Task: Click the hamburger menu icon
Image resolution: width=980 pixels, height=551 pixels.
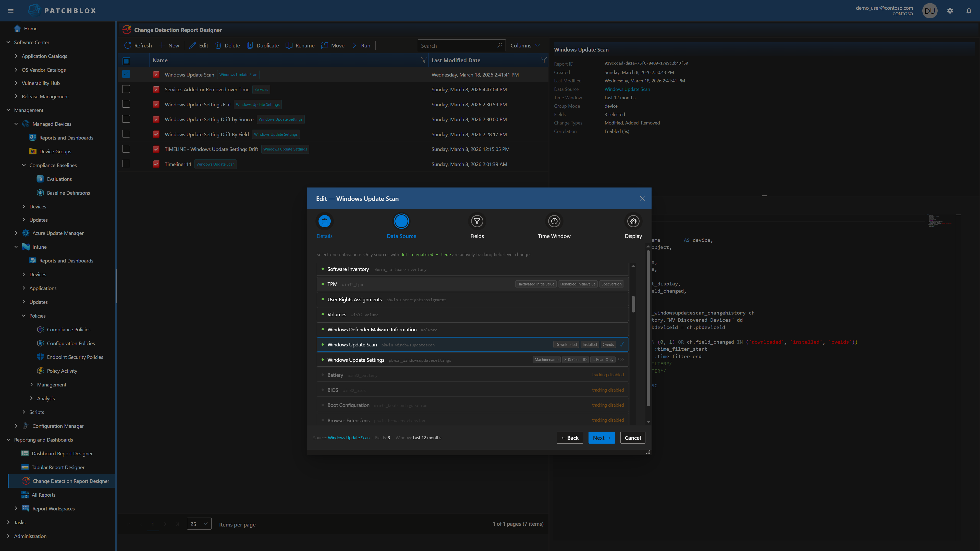Action: [11, 11]
